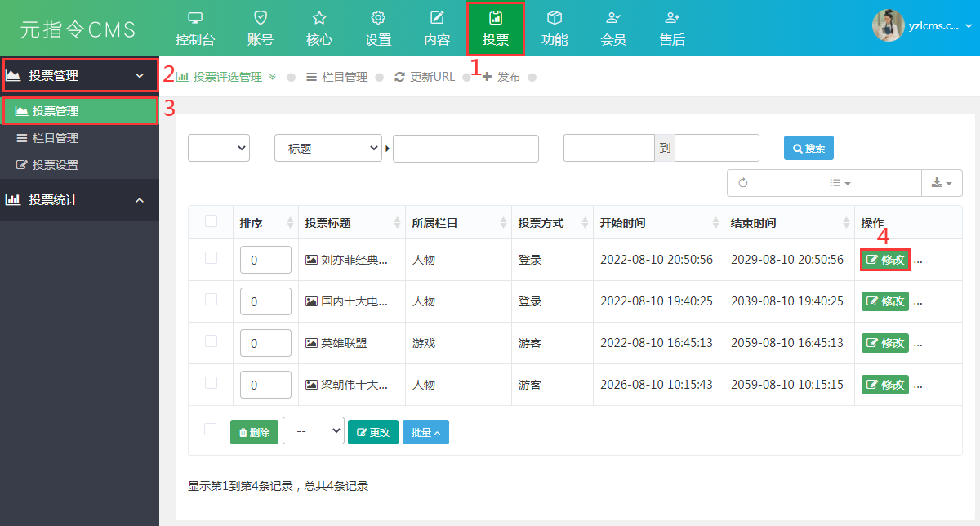This screenshot has width=980, height=526.
Task: Focus the start date input field
Action: click(x=609, y=148)
